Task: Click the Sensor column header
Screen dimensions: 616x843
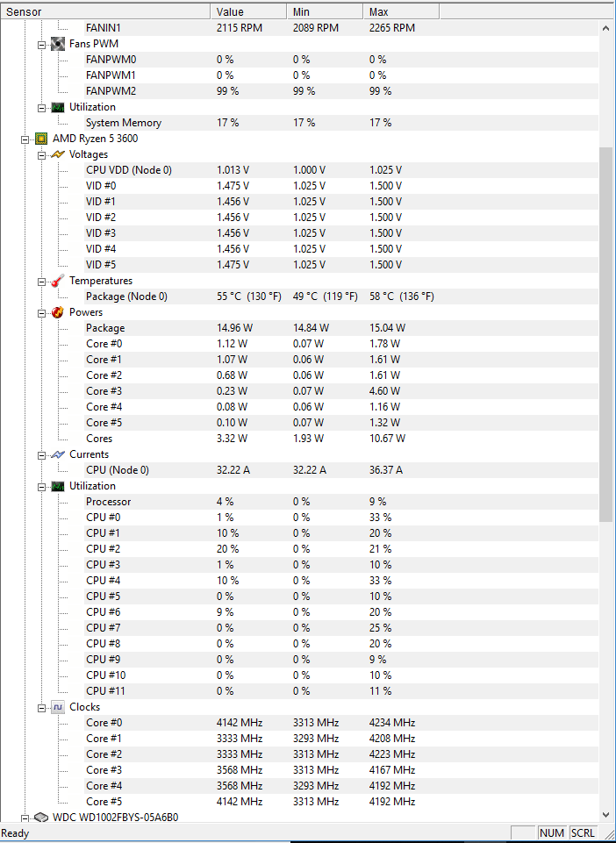Action: [x=105, y=11]
